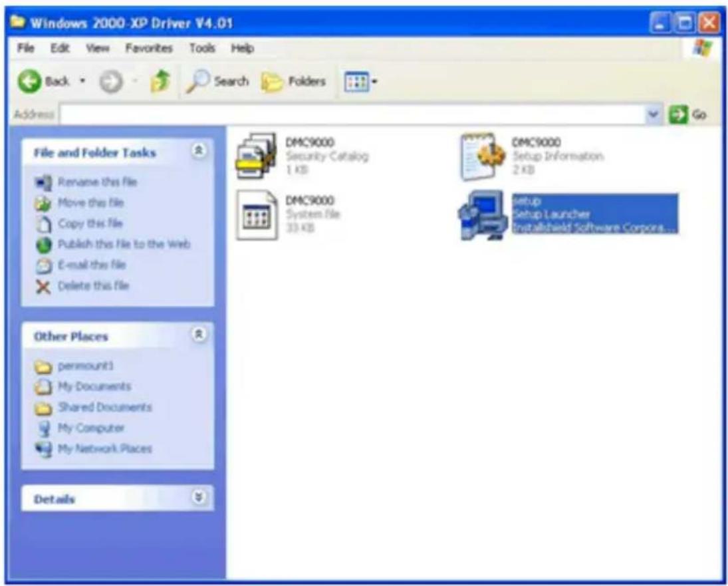Screen dimensions: 728x586
Task: Open the Forward history dropdown arrow
Action: (135, 81)
